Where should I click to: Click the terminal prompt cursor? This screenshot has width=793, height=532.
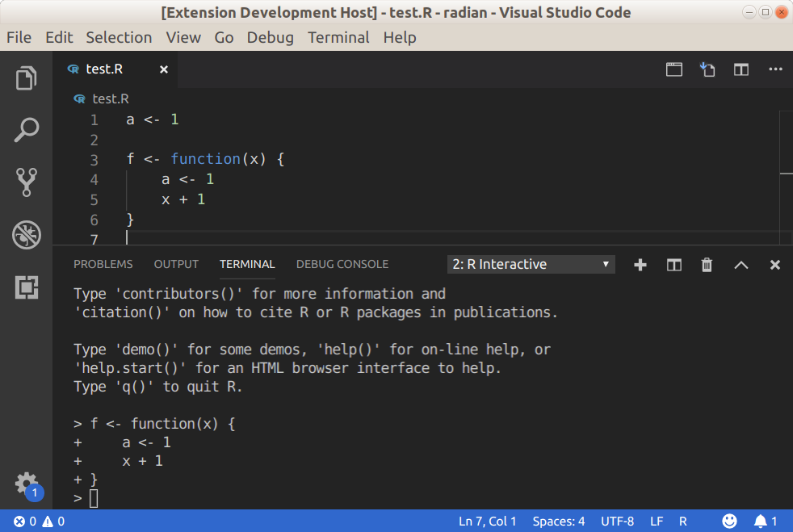click(x=94, y=499)
